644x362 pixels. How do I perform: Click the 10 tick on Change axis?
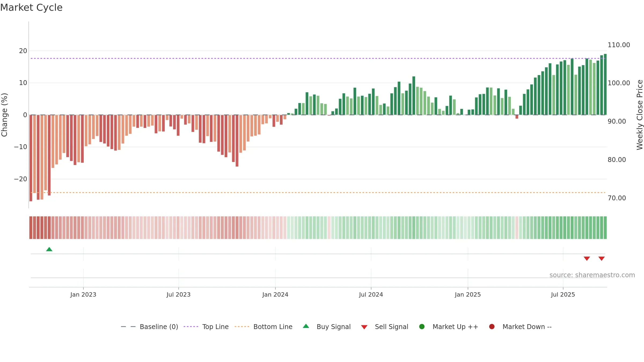[x=23, y=83]
